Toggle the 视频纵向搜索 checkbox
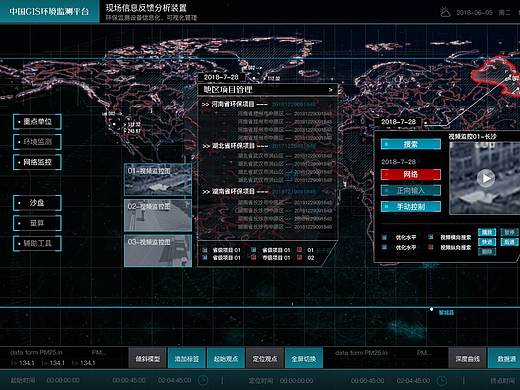Screen dimensions: 520x390 tap(431, 247)
